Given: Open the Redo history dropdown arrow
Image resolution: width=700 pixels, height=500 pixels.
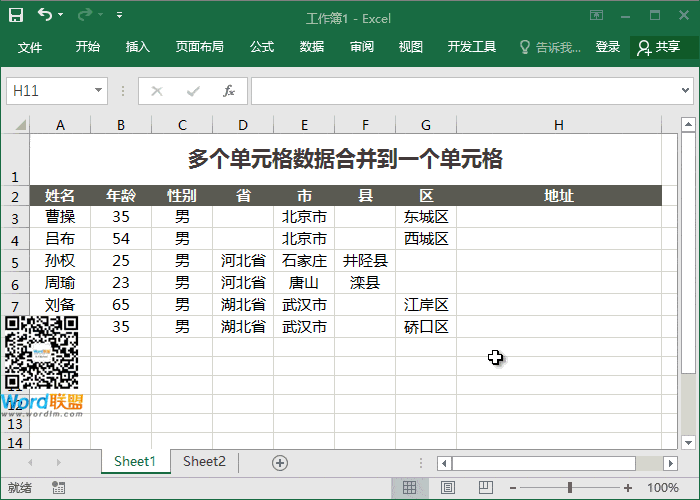Looking at the screenshot, I should tap(100, 15).
